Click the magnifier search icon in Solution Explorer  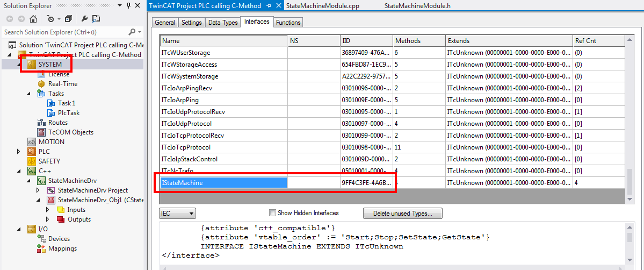click(x=132, y=32)
